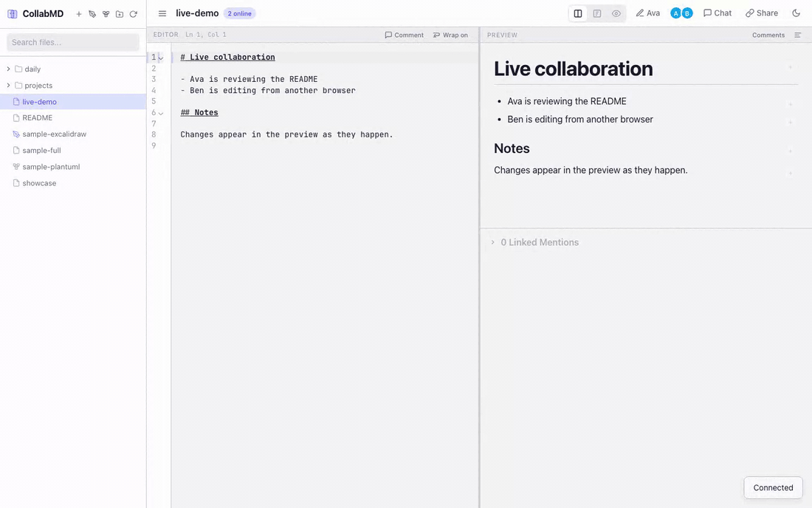Screen dimensions: 812x508
Task: Expand the daily folder
Action: (x=7, y=69)
